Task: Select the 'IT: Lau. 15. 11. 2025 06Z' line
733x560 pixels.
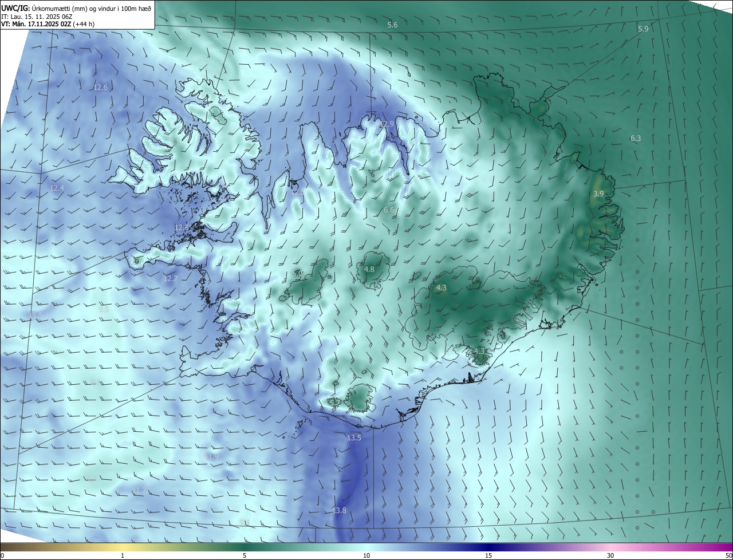Action: [x=36, y=17]
